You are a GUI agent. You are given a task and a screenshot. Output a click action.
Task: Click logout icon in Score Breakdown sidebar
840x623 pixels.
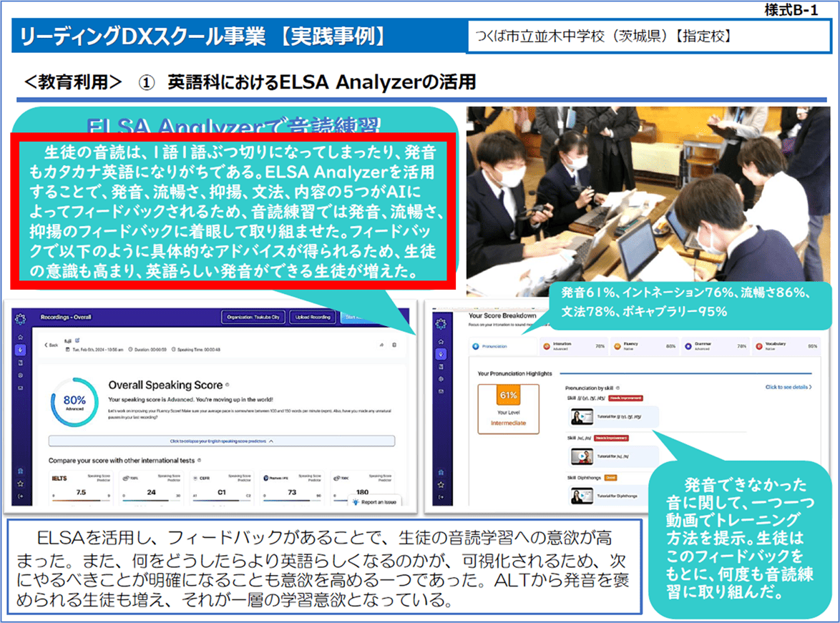tap(441, 497)
